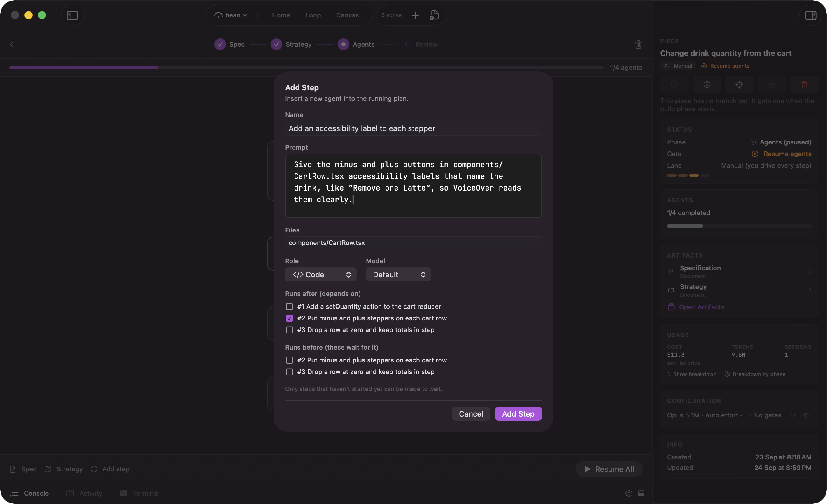Open the Model Default dropdown

[398, 274]
